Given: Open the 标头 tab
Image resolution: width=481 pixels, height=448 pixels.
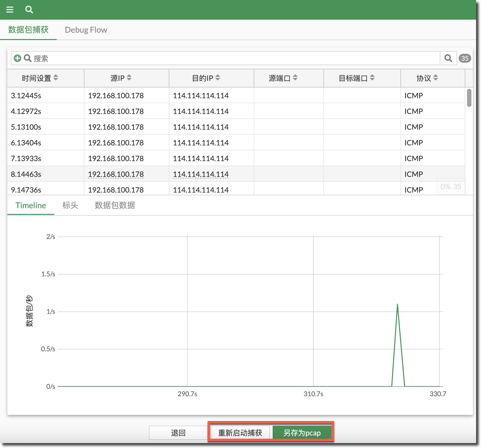Looking at the screenshot, I should coord(70,205).
